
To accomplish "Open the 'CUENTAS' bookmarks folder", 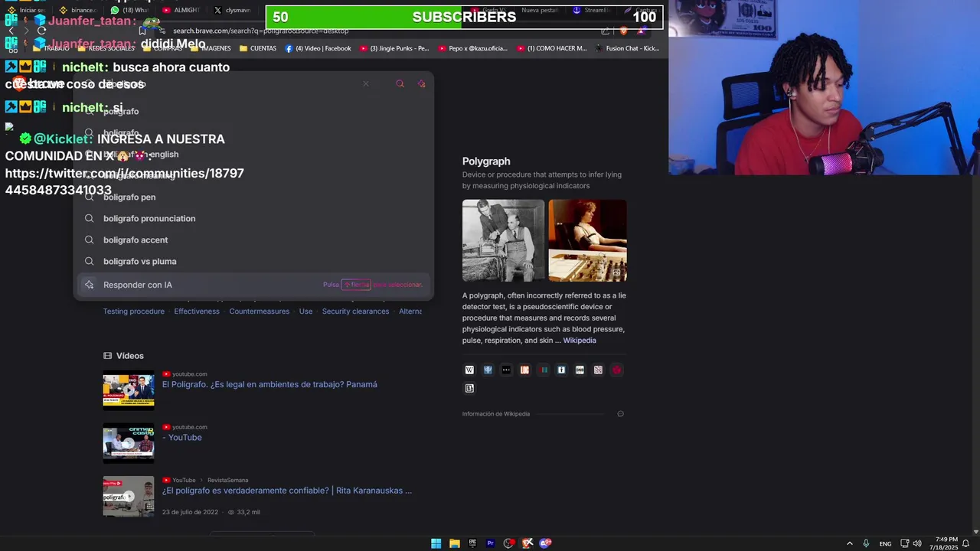I will [x=258, y=48].
